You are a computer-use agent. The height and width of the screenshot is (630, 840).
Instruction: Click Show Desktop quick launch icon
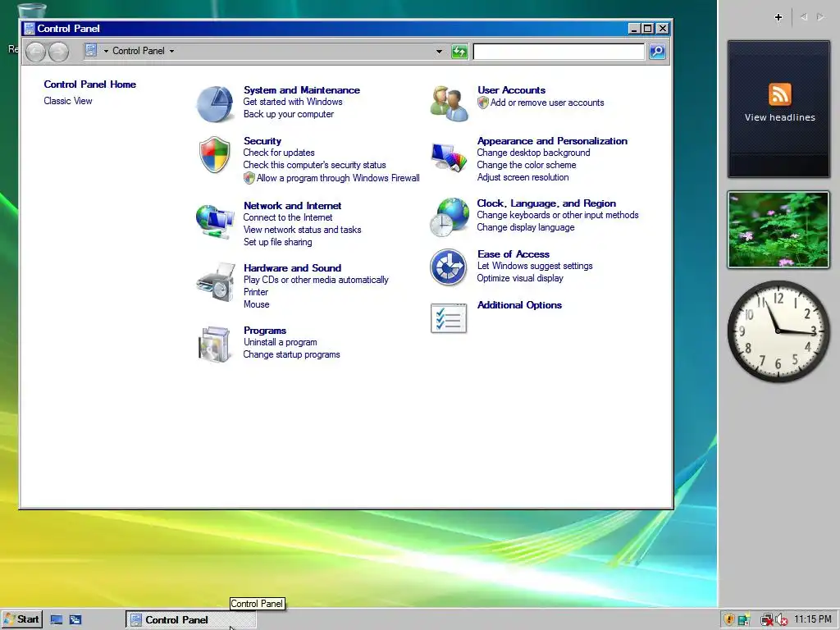(x=57, y=620)
